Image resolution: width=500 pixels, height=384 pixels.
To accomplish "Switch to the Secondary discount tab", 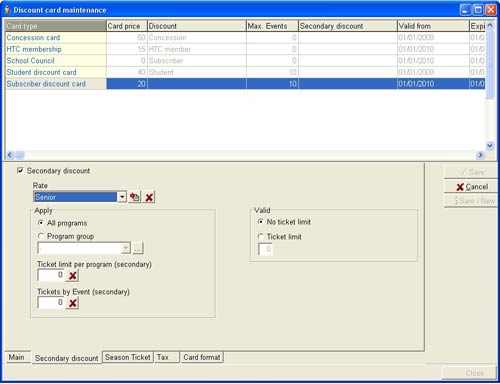I will coord(67,358).
